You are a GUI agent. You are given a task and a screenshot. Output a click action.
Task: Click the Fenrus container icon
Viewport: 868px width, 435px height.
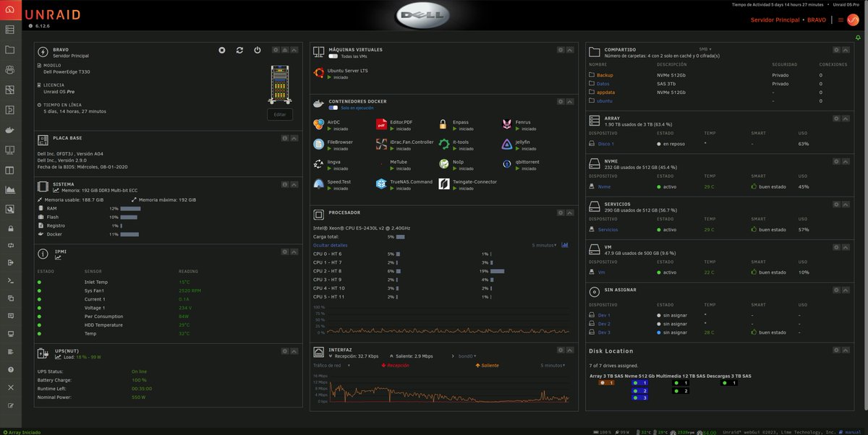[x=506, y=125]
